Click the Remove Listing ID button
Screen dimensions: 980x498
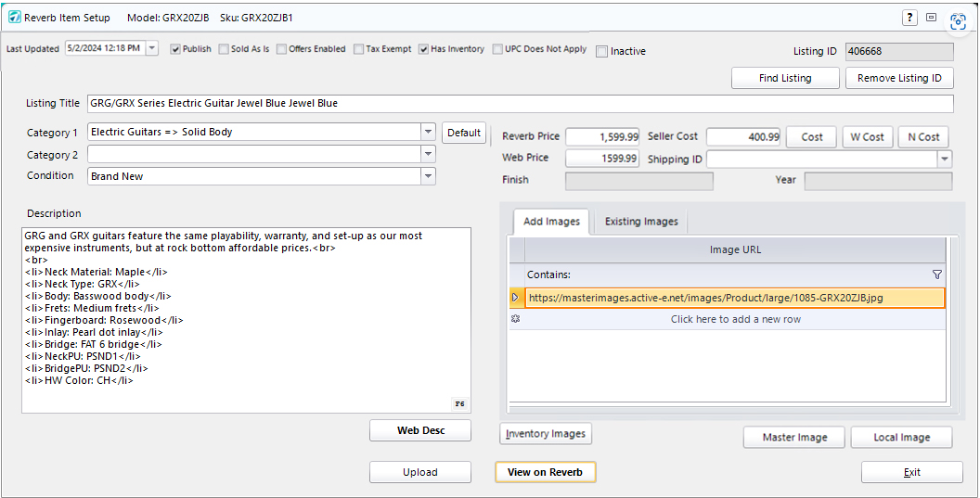point(899,78)
